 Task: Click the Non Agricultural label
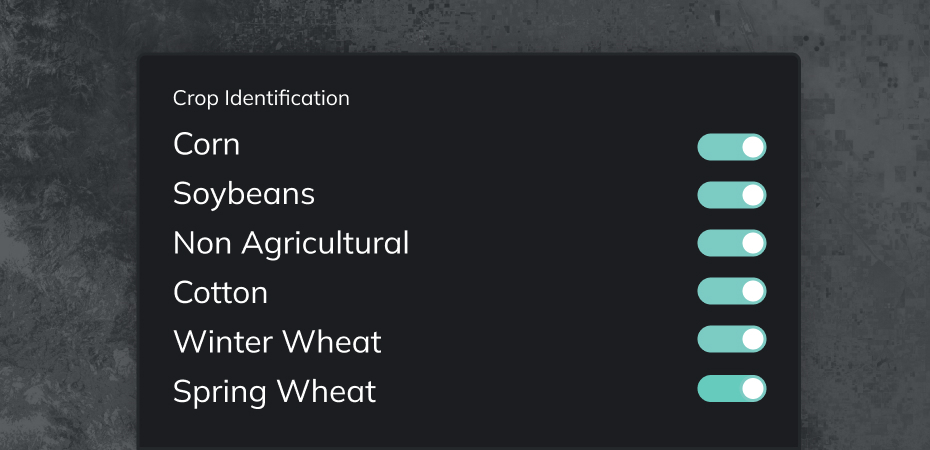click(291, 242)
